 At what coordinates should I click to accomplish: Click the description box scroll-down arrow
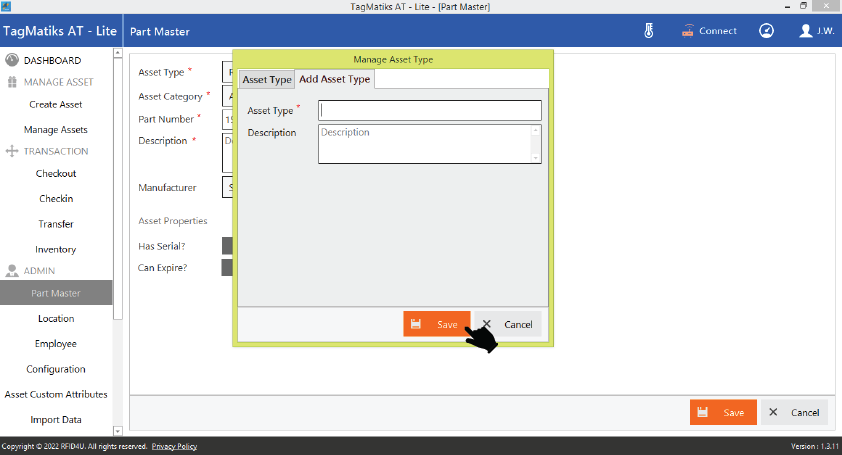[x=535, y=157]
